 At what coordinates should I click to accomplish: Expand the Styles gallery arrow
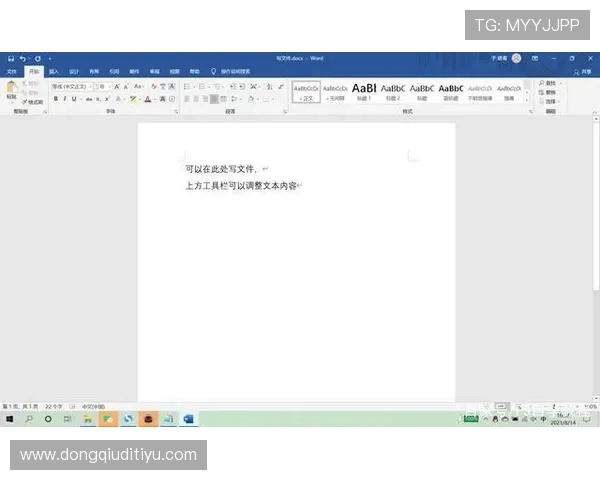527,101
